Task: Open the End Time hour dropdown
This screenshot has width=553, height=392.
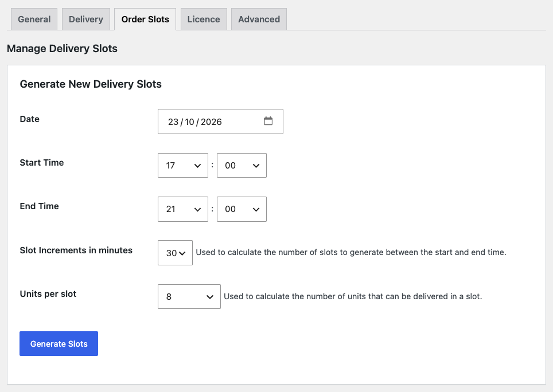Action: 182,209
